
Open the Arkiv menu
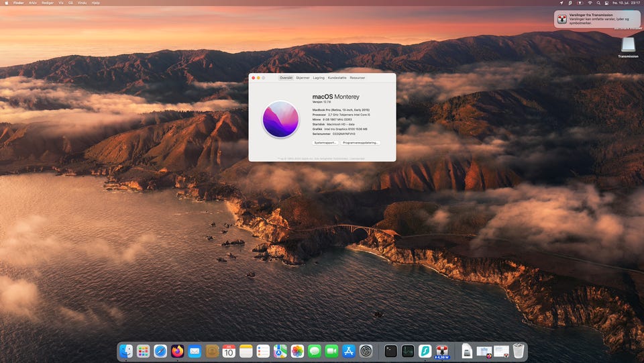(33, 3)
